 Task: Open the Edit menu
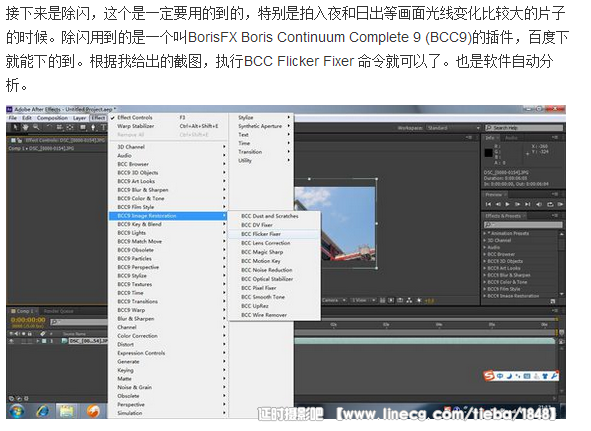[x=27, y=118]
